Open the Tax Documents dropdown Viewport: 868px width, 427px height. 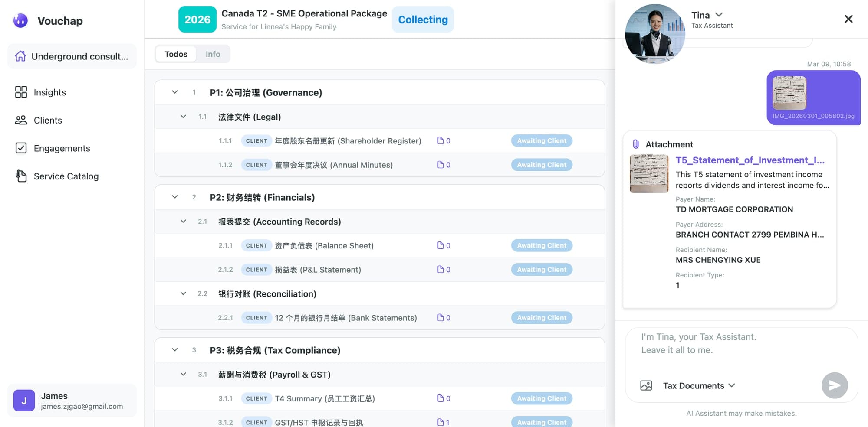[699, 385]
